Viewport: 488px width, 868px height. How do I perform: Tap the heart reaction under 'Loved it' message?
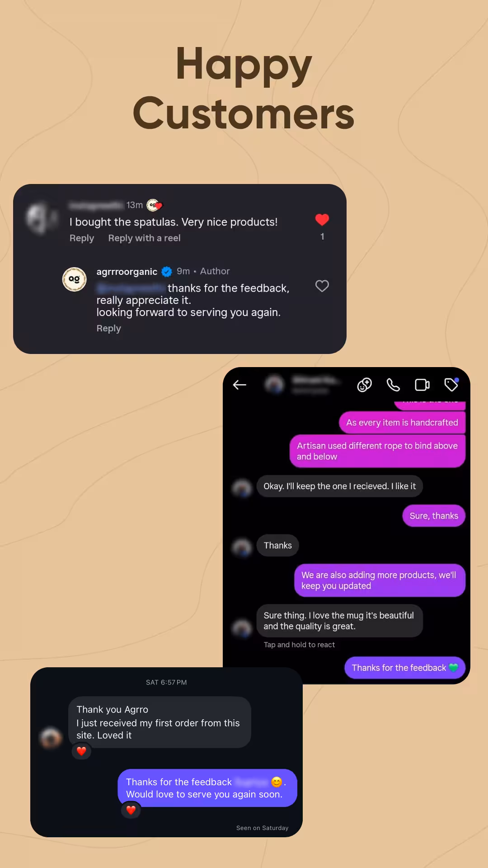(81, 751)
